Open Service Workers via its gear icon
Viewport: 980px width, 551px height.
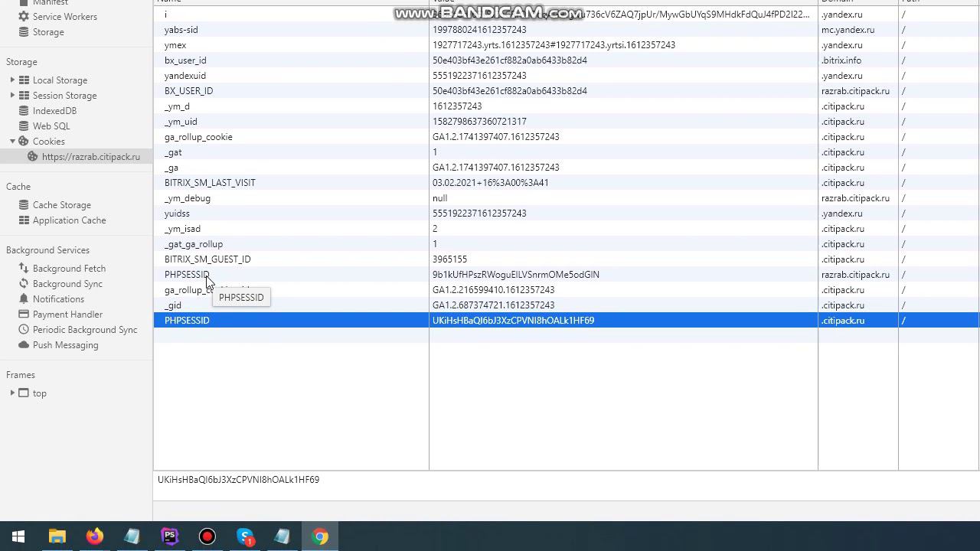point(24,16)
